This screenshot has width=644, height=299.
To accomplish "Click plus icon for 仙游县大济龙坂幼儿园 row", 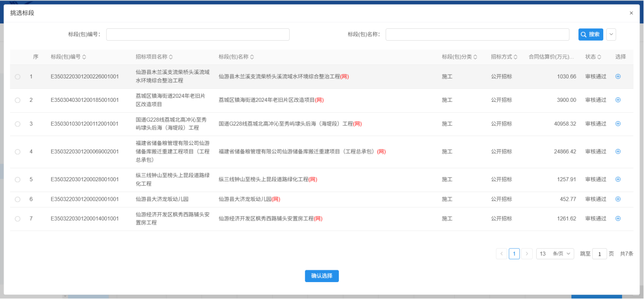I will [x=618, y=199].
